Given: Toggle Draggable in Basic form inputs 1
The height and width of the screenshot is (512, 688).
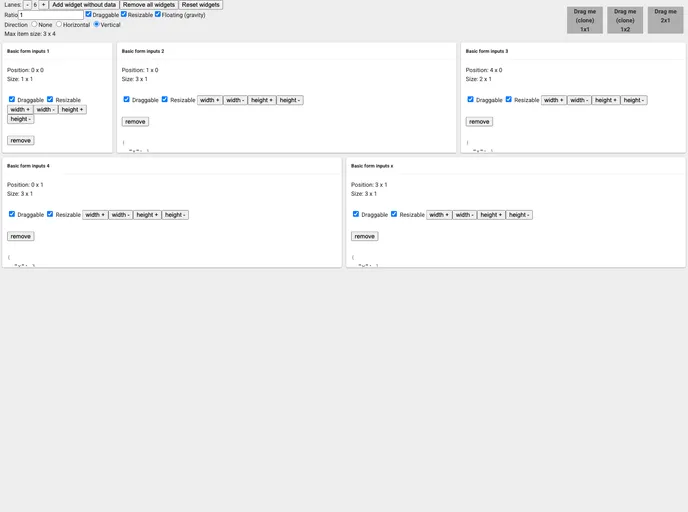Looking at the screenshot, I should (12, 99).
